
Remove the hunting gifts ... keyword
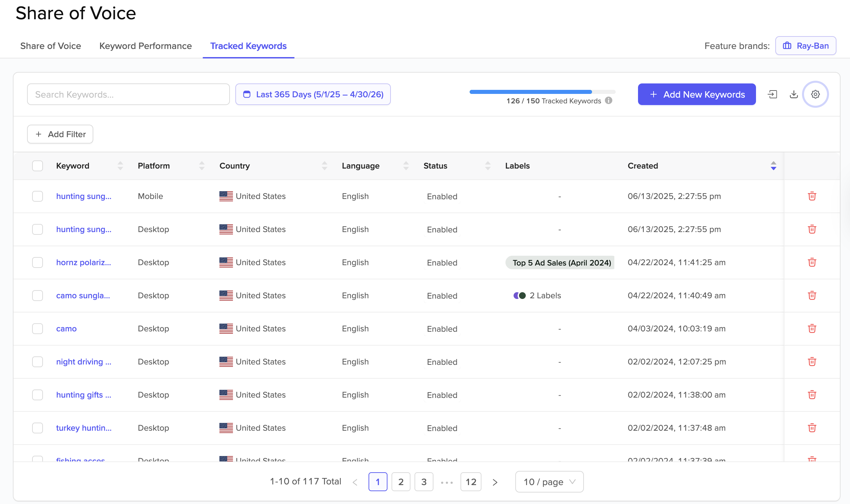[811, 395]
